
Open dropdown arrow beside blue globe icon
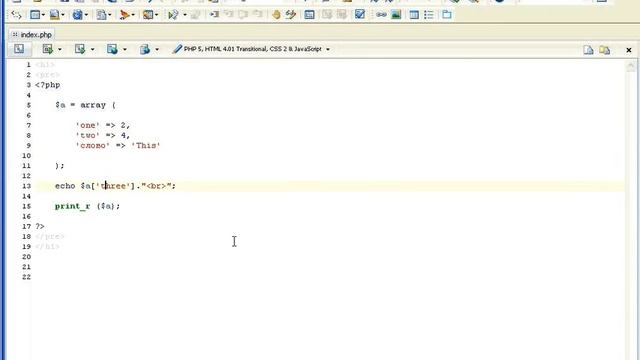click(x=86, y=16)
